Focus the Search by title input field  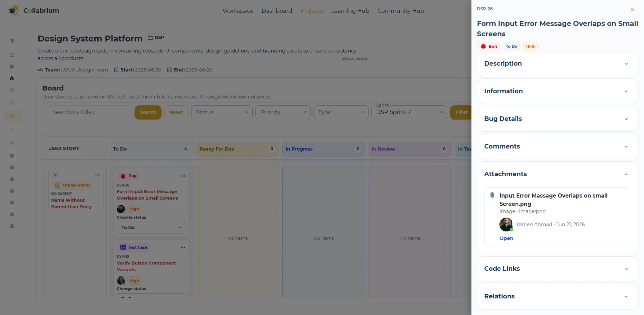(x=89, y=112)
